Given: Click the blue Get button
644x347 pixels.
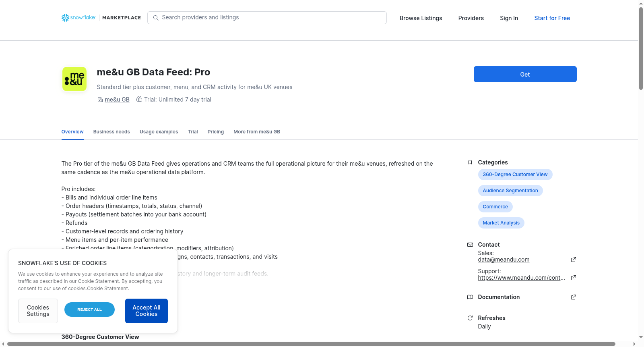Looking at the screenshot, I should tap(525, 74).
